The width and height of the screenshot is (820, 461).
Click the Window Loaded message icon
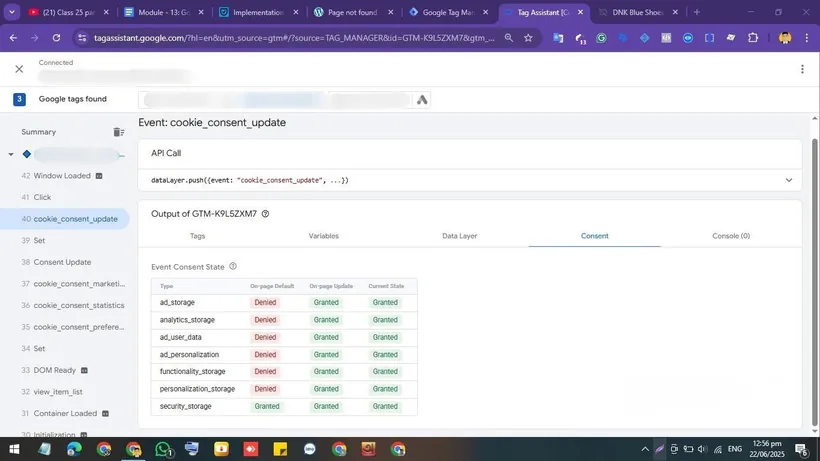[99, 176]
